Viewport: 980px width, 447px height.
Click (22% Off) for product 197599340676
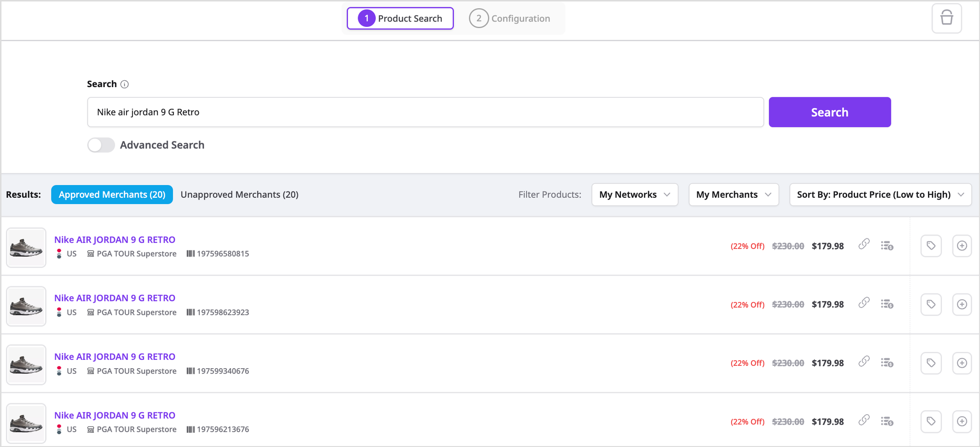pyautogui.click(x=748, y=363)
